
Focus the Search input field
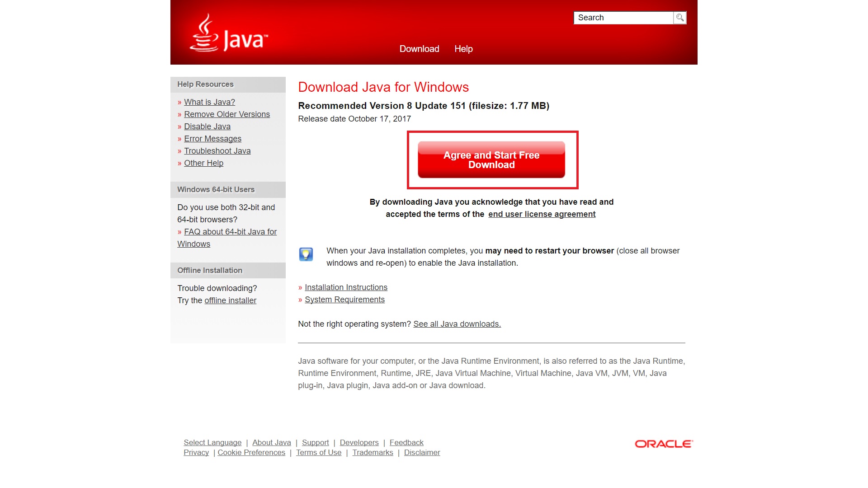623,18
